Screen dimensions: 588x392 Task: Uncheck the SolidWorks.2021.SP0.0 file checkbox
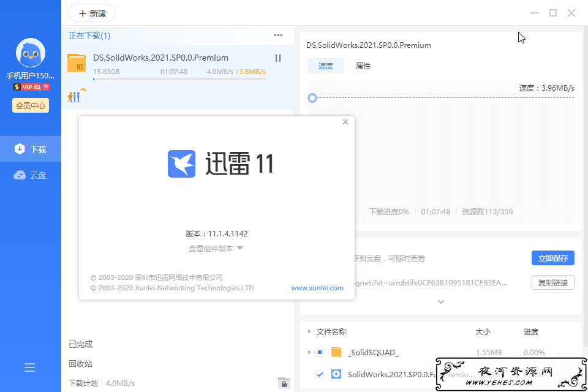click(320, 374)
